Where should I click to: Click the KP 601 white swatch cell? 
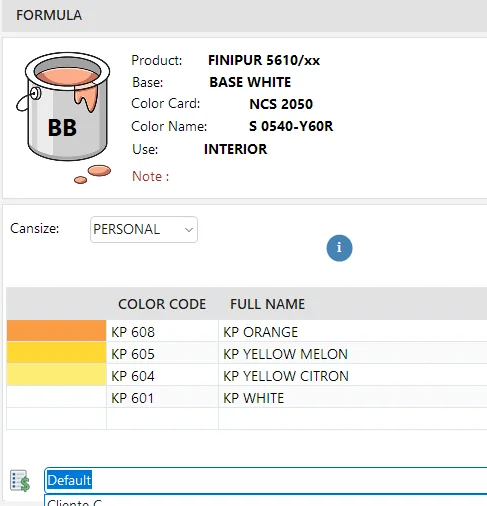tap(56, 397)
